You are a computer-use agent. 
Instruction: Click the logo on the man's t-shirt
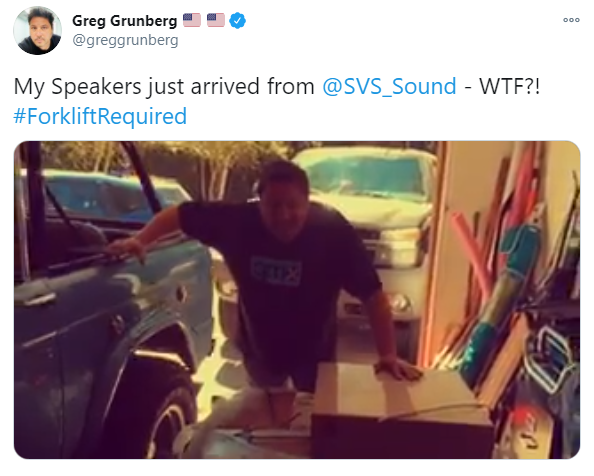pyautogui.click(x=276, y=271)
